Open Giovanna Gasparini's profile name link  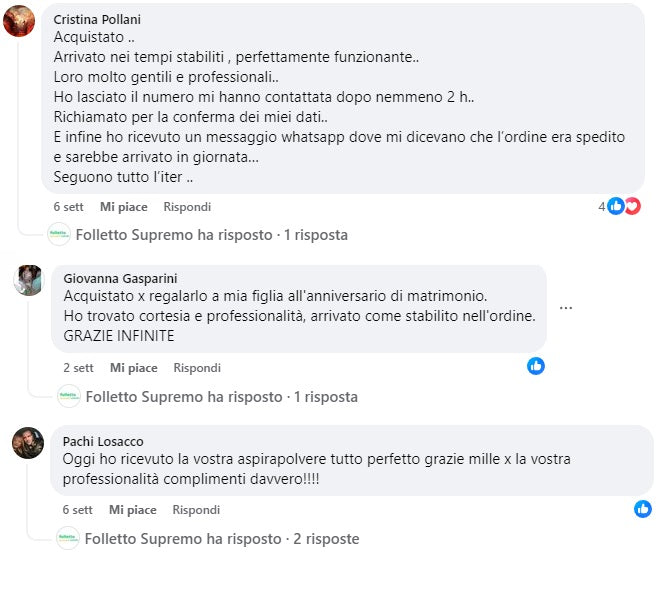point(120,279)
